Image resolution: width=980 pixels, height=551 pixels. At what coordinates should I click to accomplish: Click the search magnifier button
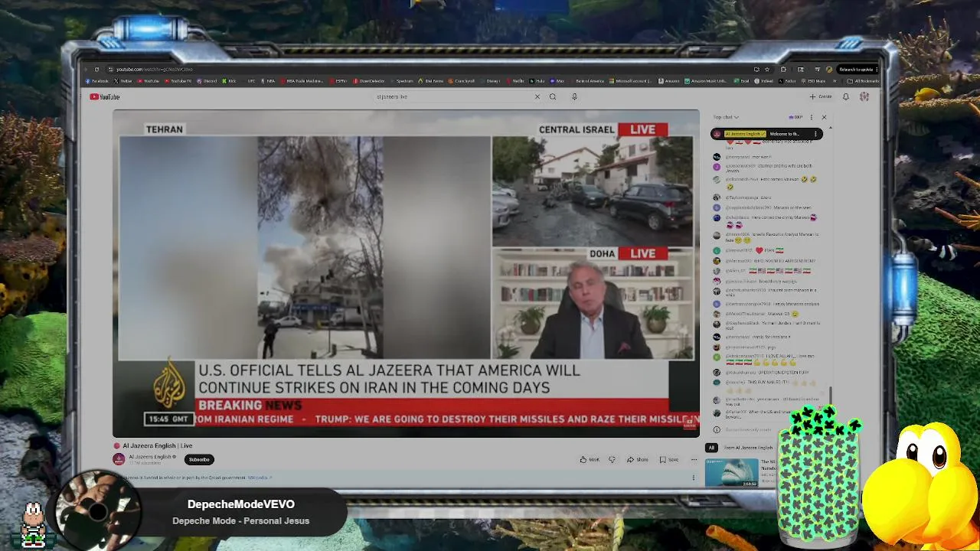coord(553,96)
